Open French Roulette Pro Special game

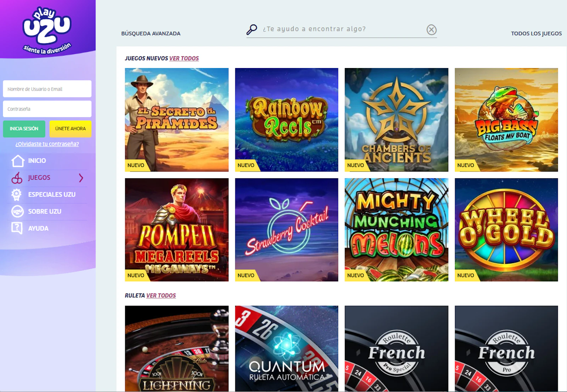(397, 349)
